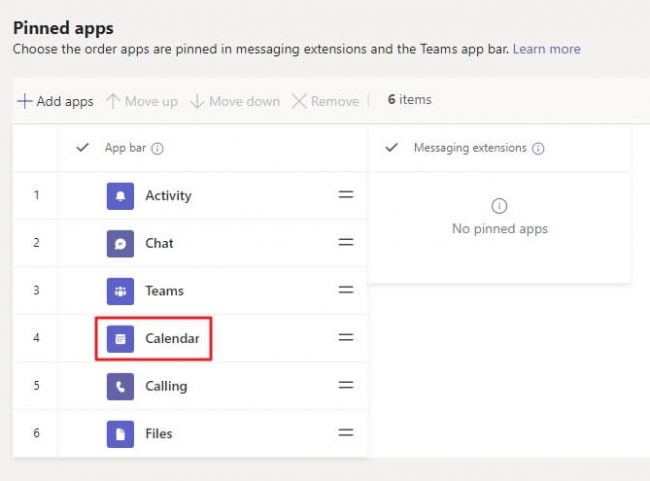
Task: Click the Messaging extensions column header
Action: click(x=470, y=148)
